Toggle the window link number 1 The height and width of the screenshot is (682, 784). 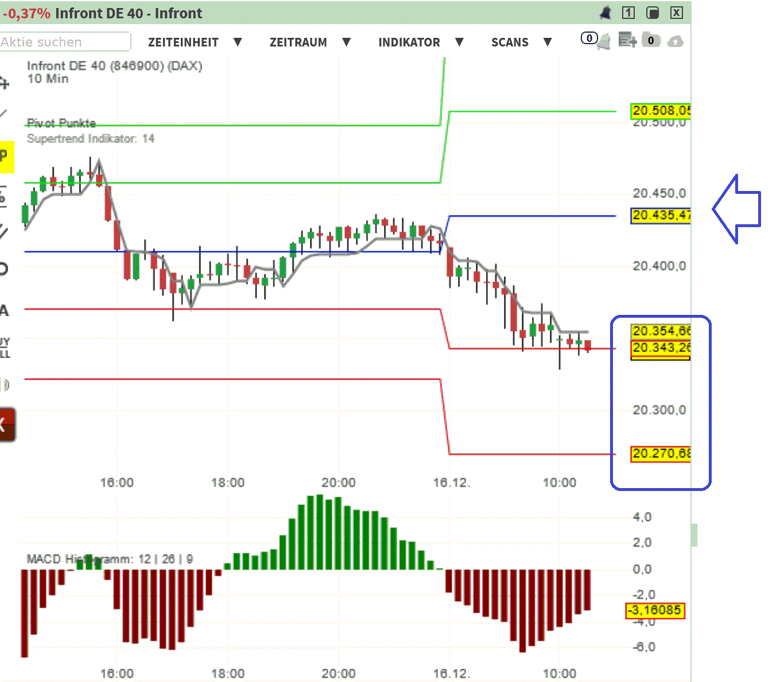coord(628,13)
